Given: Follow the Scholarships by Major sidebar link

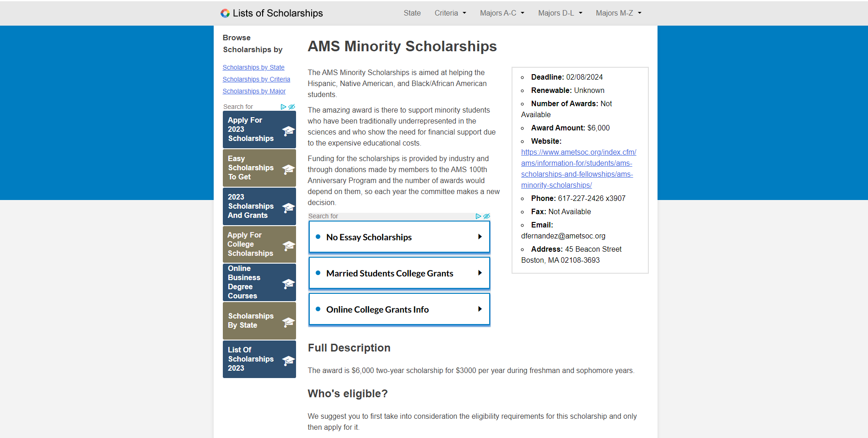Looking at the screenshot, I should (x=254, y=91).
